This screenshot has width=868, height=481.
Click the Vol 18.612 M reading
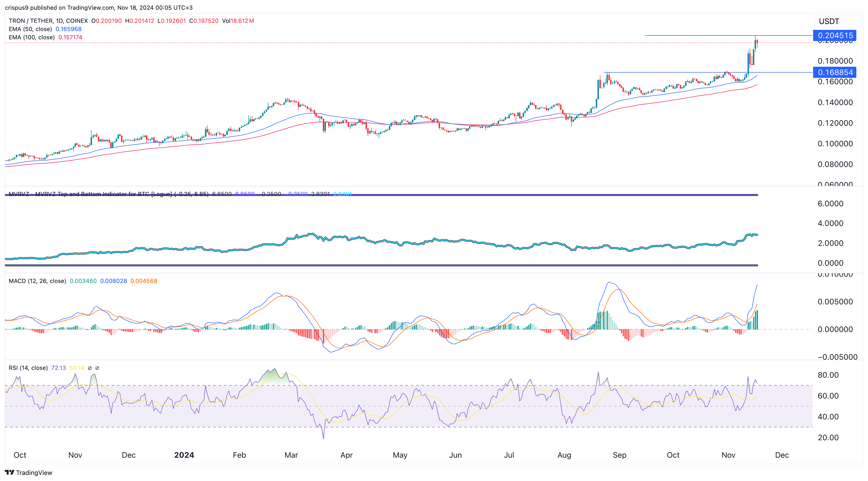pos(238,21)
